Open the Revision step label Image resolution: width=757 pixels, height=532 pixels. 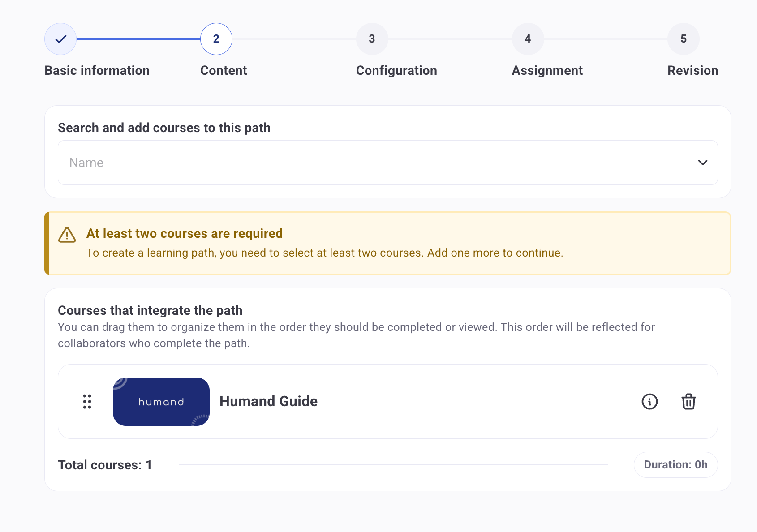point(692,70)
